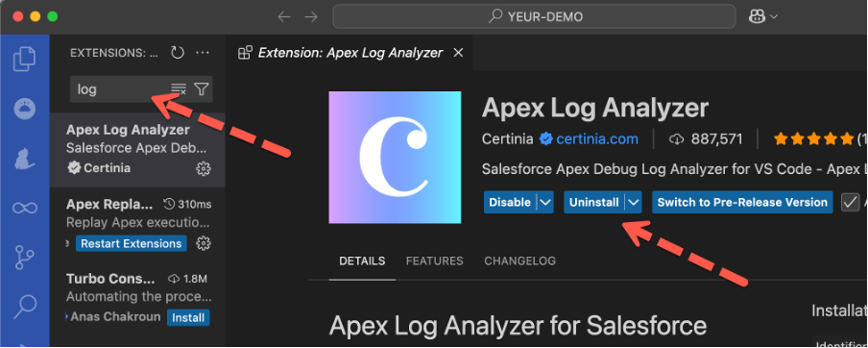Image resolution: width=868 pixels, height=348 pixels.
Task: Open the squirrel icon view in activity bar
Action: 24,159
